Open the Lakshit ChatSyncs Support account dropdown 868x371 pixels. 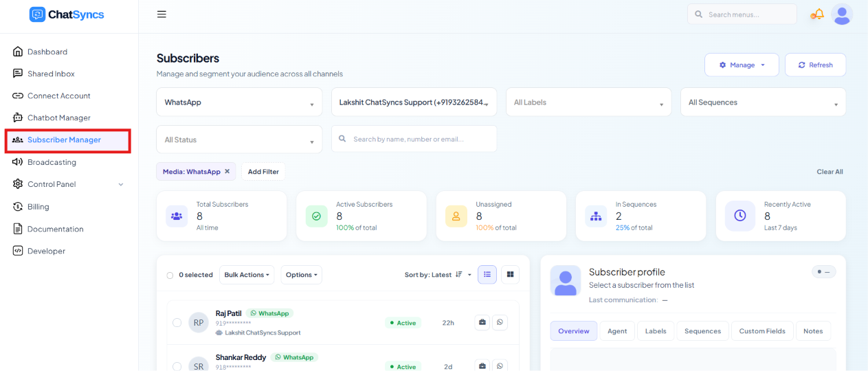pos(414,102)
